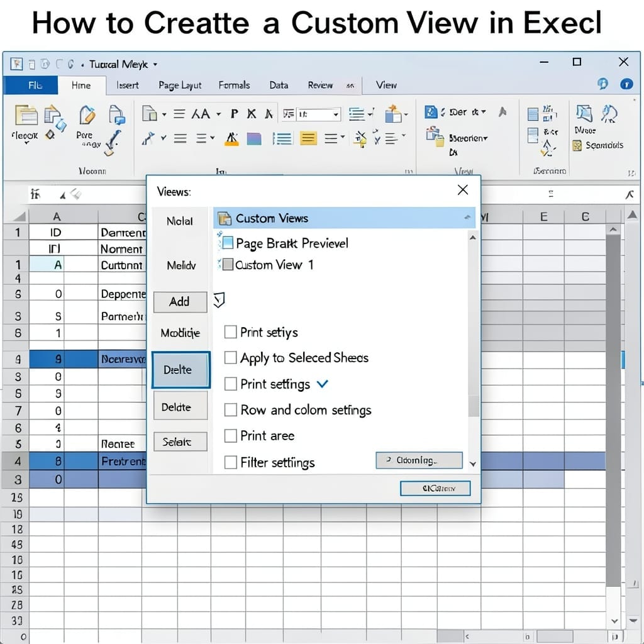Click the blue Der icon in ribbon
The height and width of the screenshot is (644, 644).
tap(431, 112)
